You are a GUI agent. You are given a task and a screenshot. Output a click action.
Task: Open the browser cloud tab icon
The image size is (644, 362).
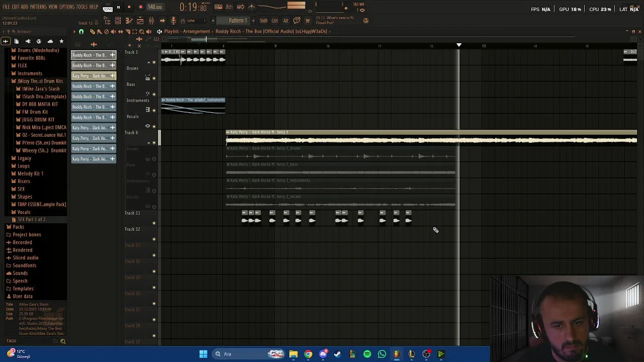tap(50, 41)
